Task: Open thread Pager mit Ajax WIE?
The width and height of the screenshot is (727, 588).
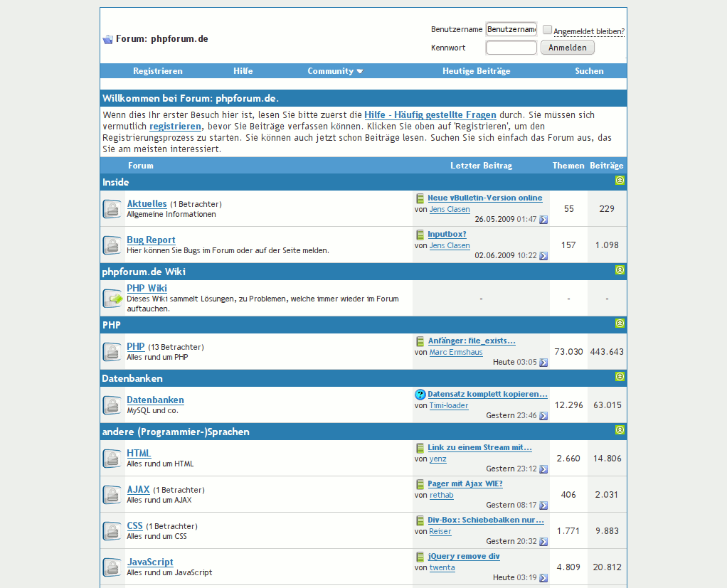Action: (465, 483)
